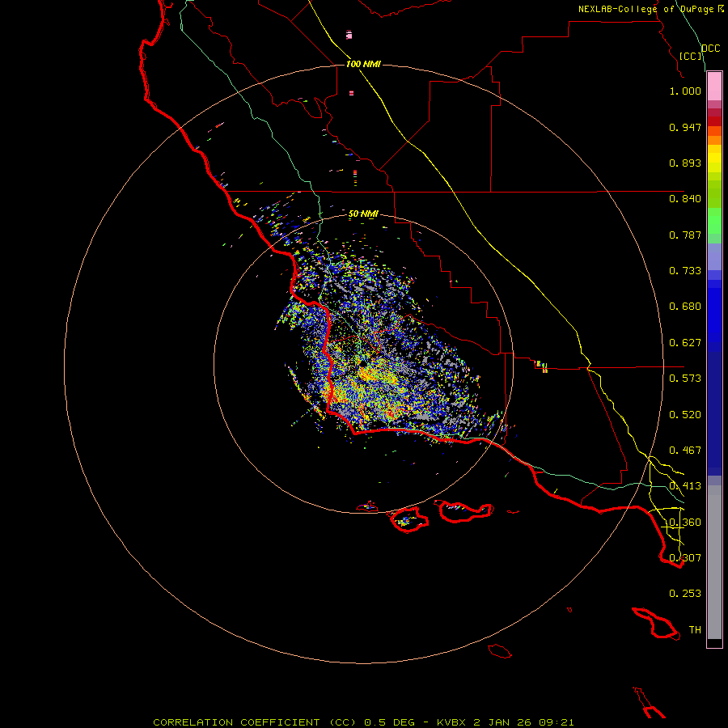Select the 0.840 legend value
Screen dimensions: 728x728
[685, 199]
